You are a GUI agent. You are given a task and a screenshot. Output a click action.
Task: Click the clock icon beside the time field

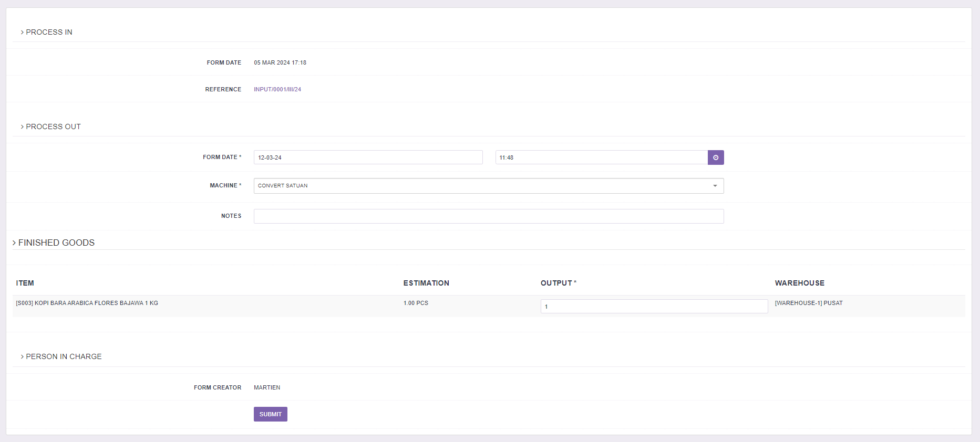click(x=715, y=157)
